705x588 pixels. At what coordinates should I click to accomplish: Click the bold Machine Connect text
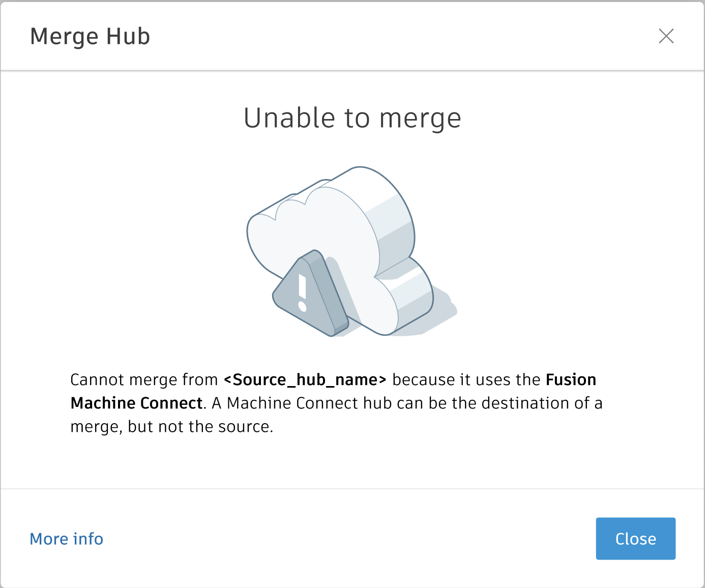click(x=136, y=403)
